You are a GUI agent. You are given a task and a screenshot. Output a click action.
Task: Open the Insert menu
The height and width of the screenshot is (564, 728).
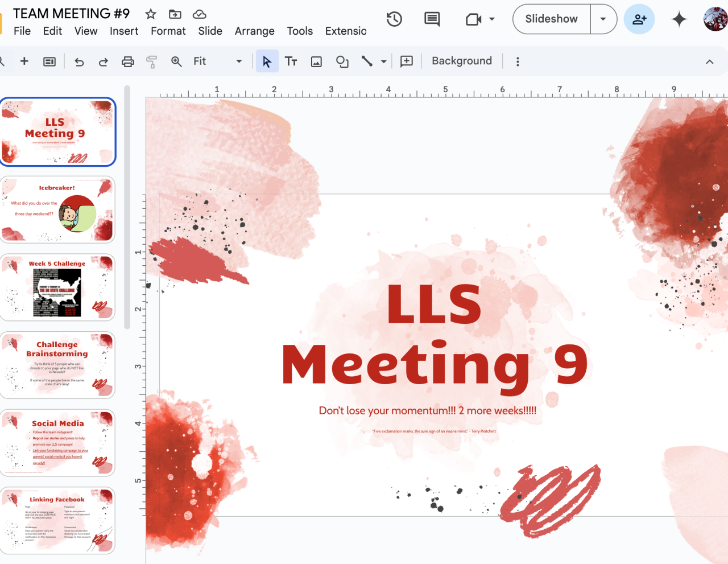point(124,31)
